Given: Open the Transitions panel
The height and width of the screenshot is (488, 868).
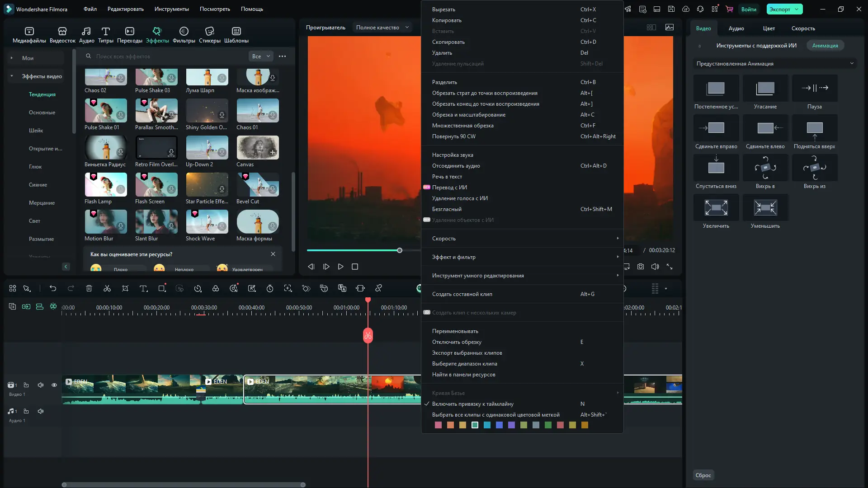Looking at the screenshot, I should [x=129, y=34].
